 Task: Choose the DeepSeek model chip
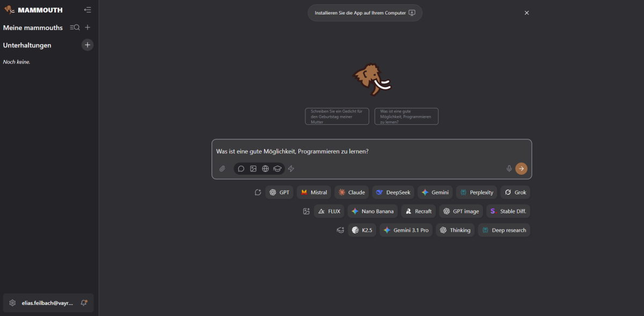pyautogui.click(x=393, y=192)
